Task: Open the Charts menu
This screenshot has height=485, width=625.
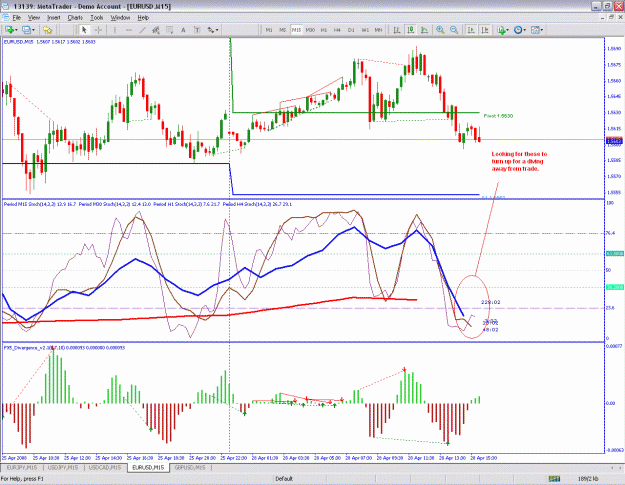Action: click(75, 18)
